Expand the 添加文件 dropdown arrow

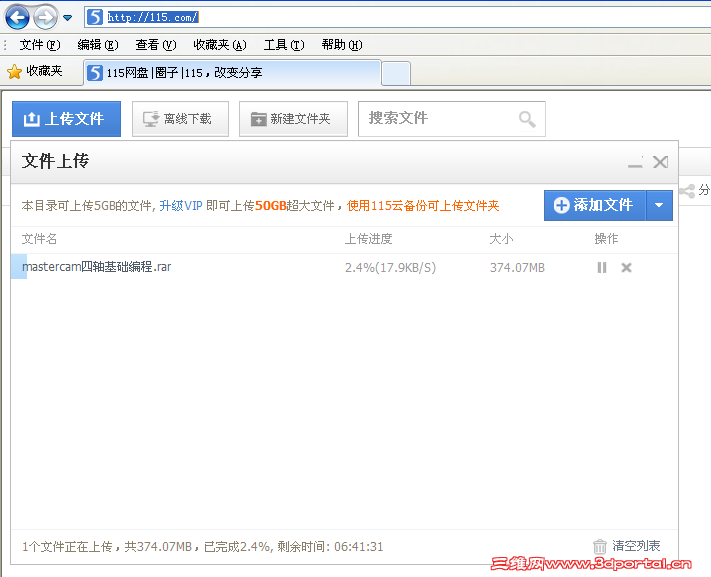(659, 205)
